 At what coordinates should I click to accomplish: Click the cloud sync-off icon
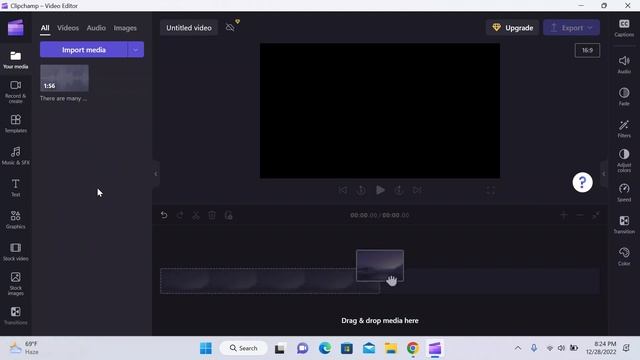tap(231, 27)
